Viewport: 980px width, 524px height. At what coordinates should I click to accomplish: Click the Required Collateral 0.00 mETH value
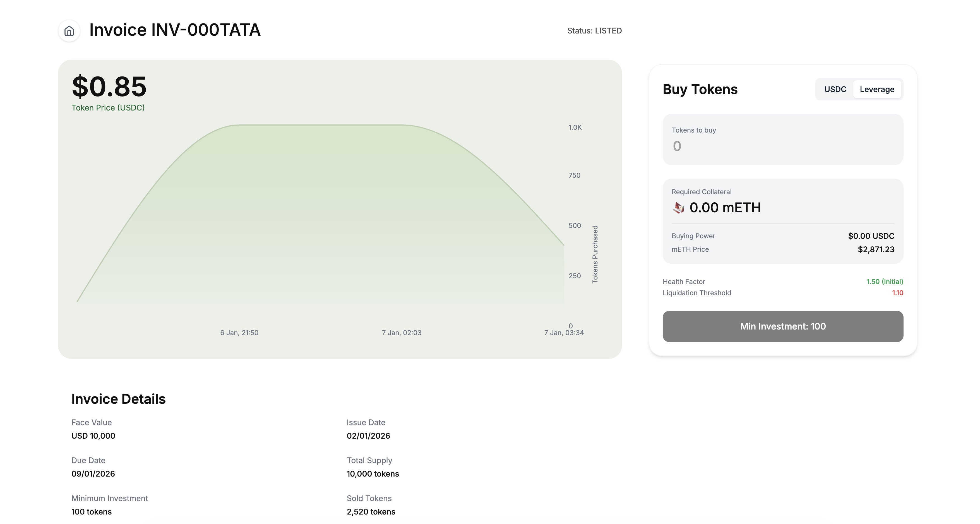point(725,208)
